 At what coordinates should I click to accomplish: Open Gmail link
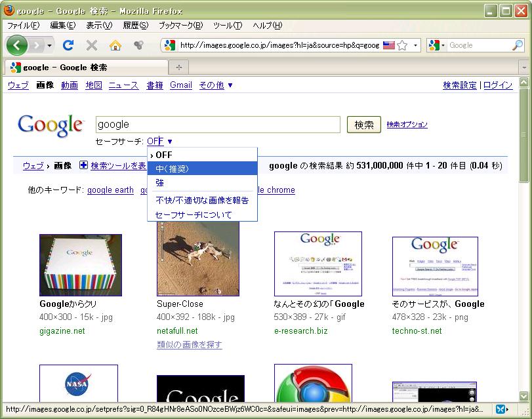click(x=181, y=85)
